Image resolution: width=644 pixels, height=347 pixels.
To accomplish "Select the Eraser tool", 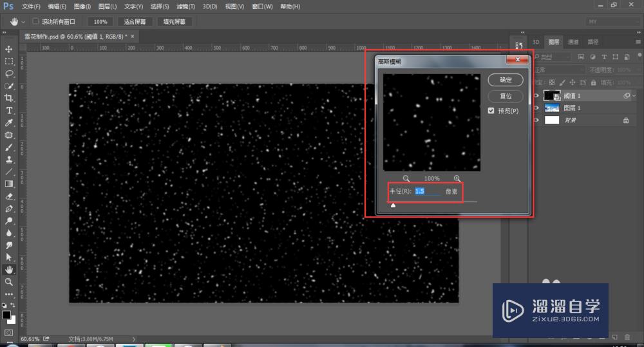I will coord(8,196).
